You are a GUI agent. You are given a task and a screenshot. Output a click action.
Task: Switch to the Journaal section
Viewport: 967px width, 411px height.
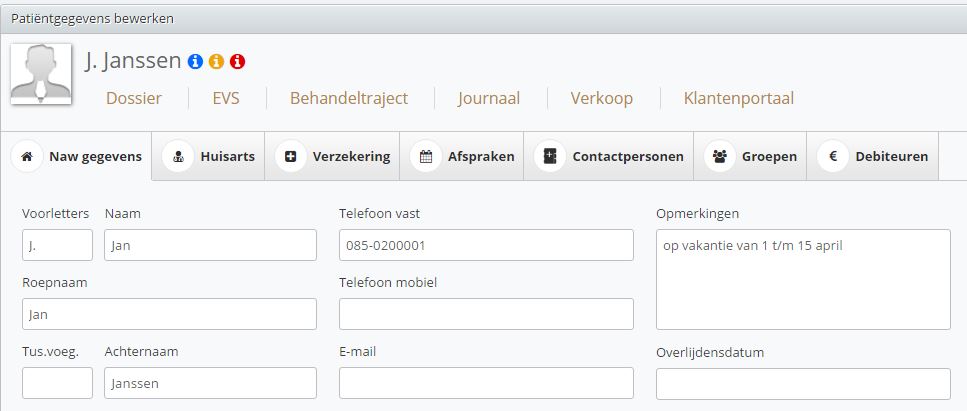click(489, 98)
